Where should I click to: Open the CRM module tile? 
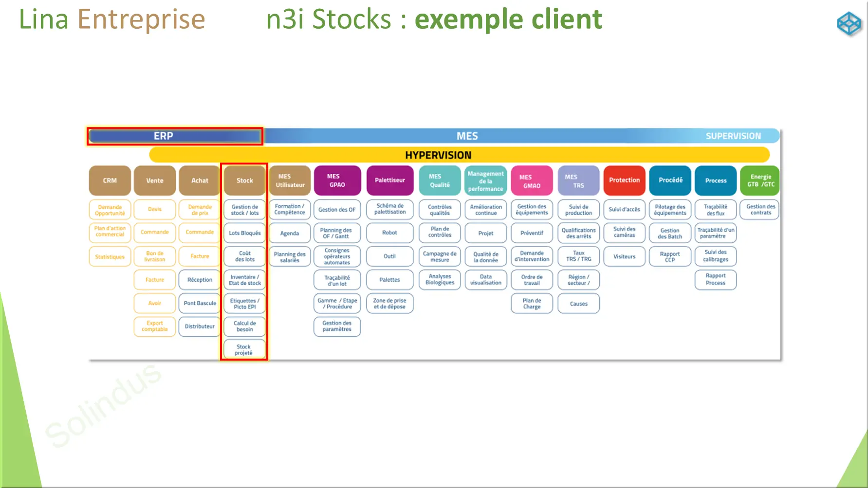pos(110,181)
